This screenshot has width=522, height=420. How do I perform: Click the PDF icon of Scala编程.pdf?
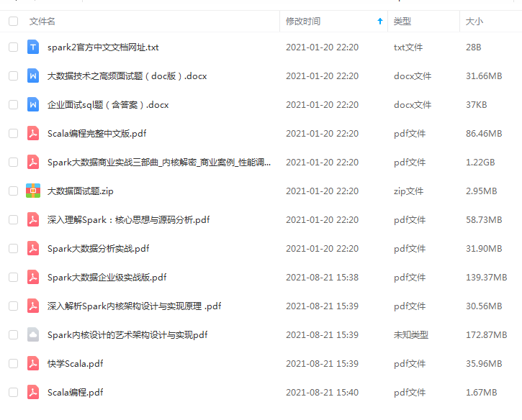click(33, 392)
